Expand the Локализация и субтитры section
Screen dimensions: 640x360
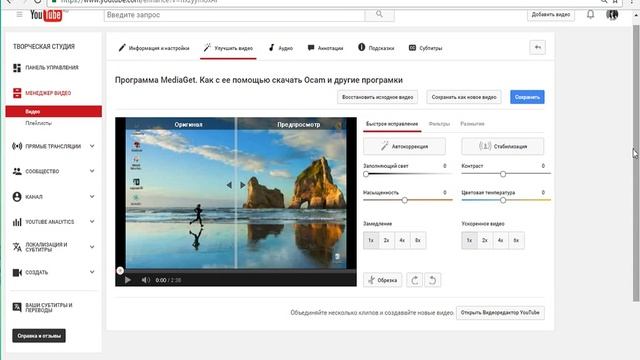92,247
